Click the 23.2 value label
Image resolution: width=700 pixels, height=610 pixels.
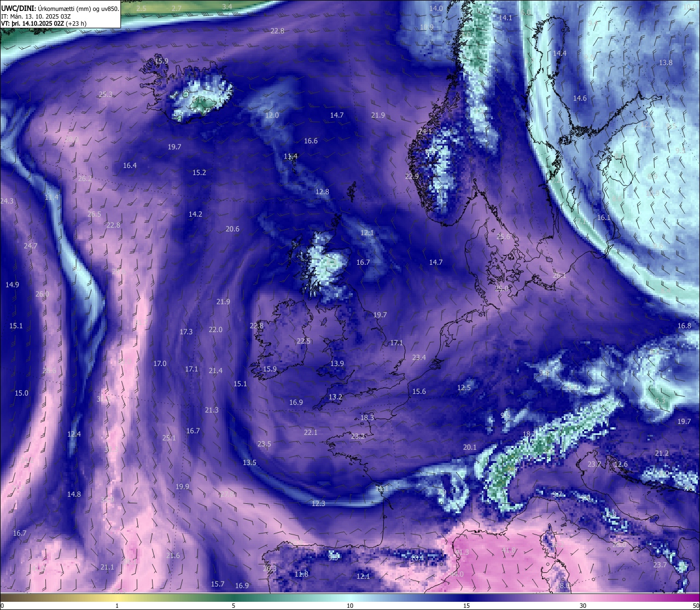click(x=358, y=436)
